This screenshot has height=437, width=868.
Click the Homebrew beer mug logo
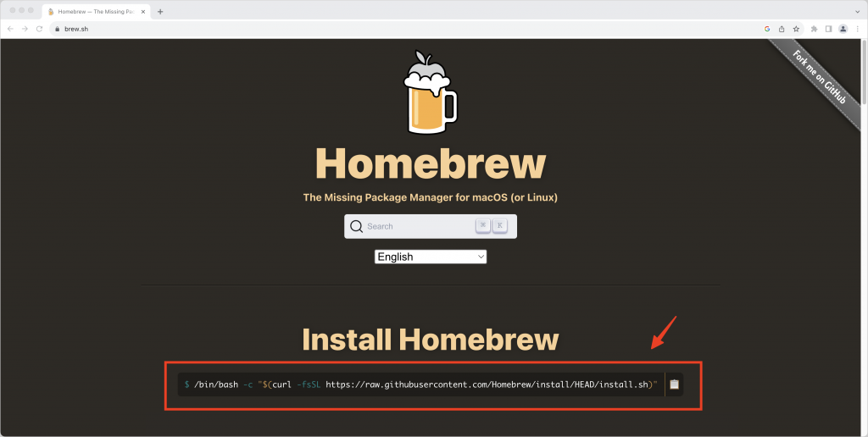click(430, 91)
